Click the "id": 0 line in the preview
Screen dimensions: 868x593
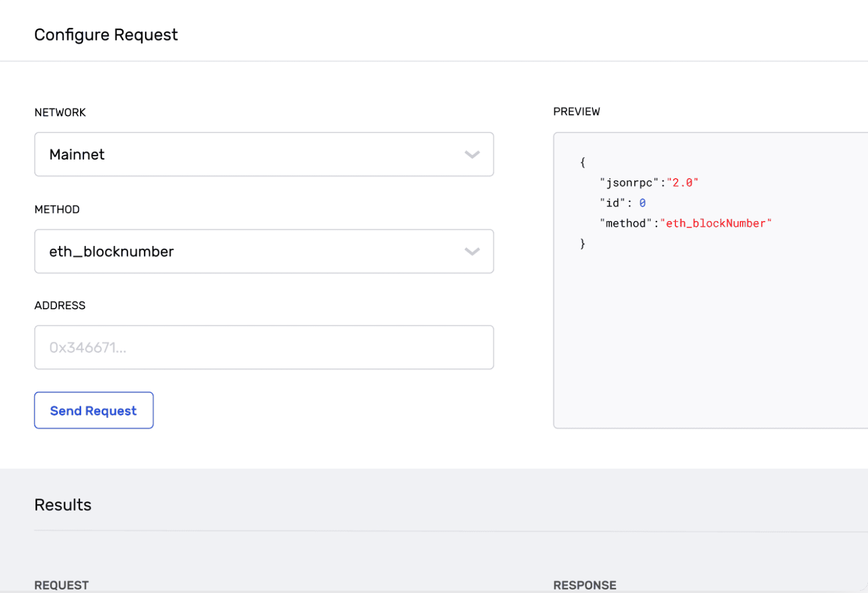(623, 203)
